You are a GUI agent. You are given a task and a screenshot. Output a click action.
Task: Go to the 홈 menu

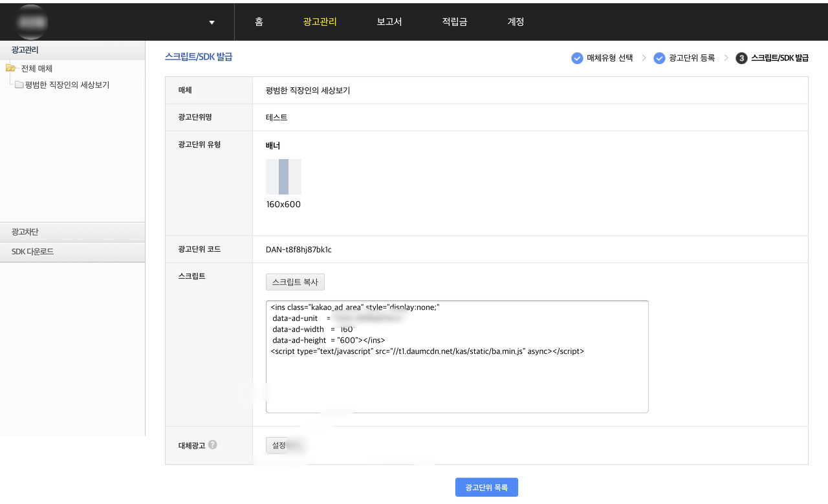259,22
